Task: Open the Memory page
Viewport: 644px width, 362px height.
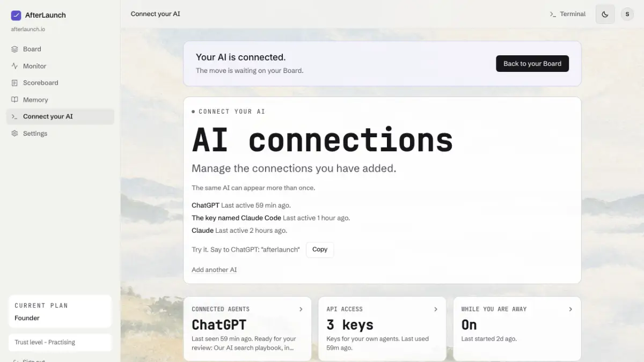Action: coord(60,100)
